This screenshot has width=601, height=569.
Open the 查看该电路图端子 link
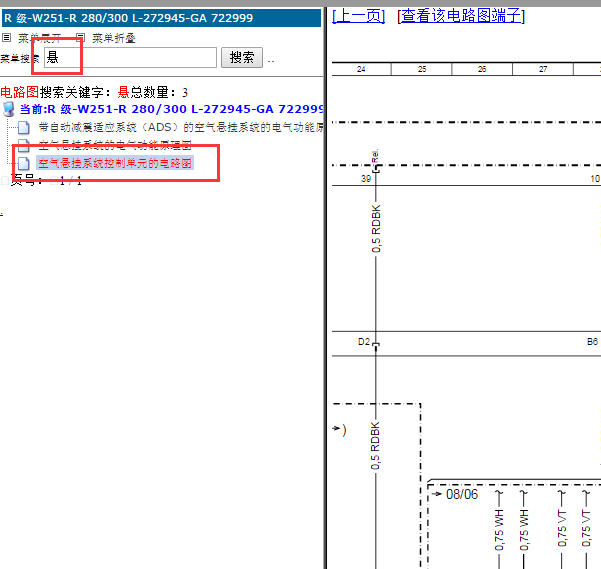click(x=461, y=15)
